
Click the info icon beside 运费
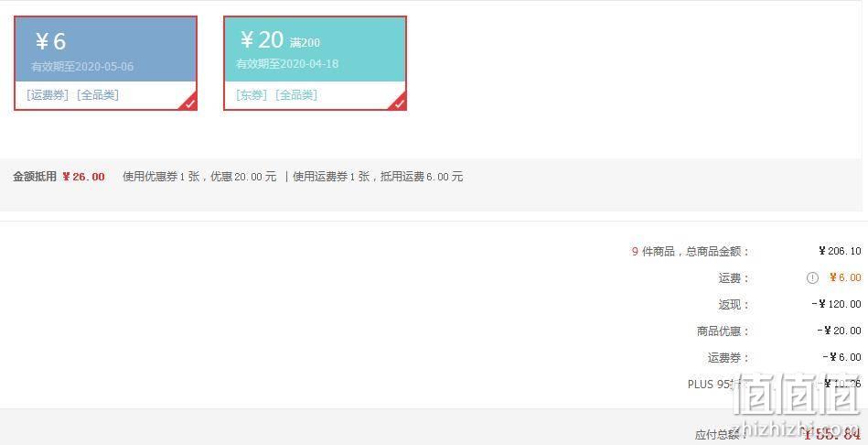coord(812,278)
